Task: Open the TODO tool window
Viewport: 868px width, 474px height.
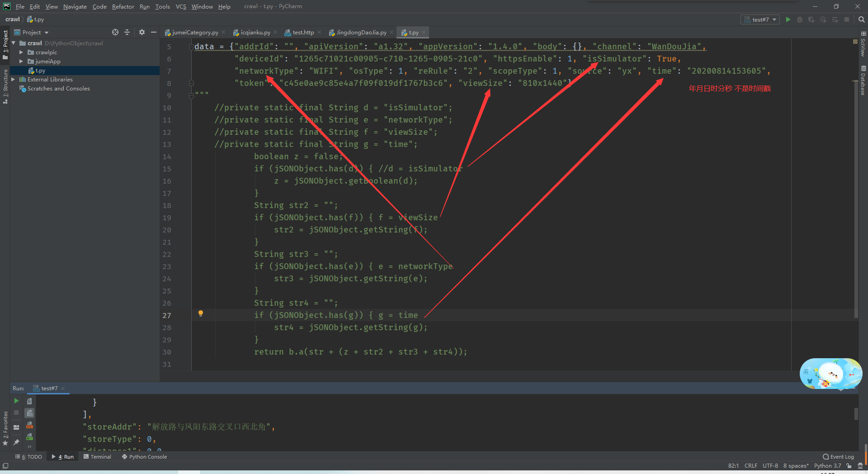Action: point(28,457)
